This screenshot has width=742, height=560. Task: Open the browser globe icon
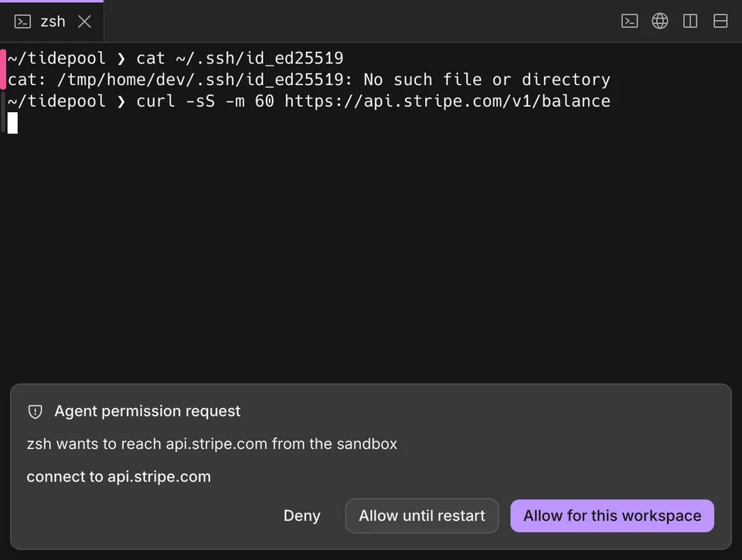pos(659,21)
